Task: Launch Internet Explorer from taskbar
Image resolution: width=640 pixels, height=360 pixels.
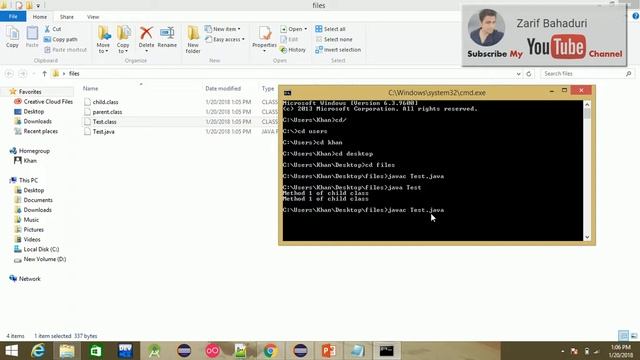Action: (x=38, y=351)
